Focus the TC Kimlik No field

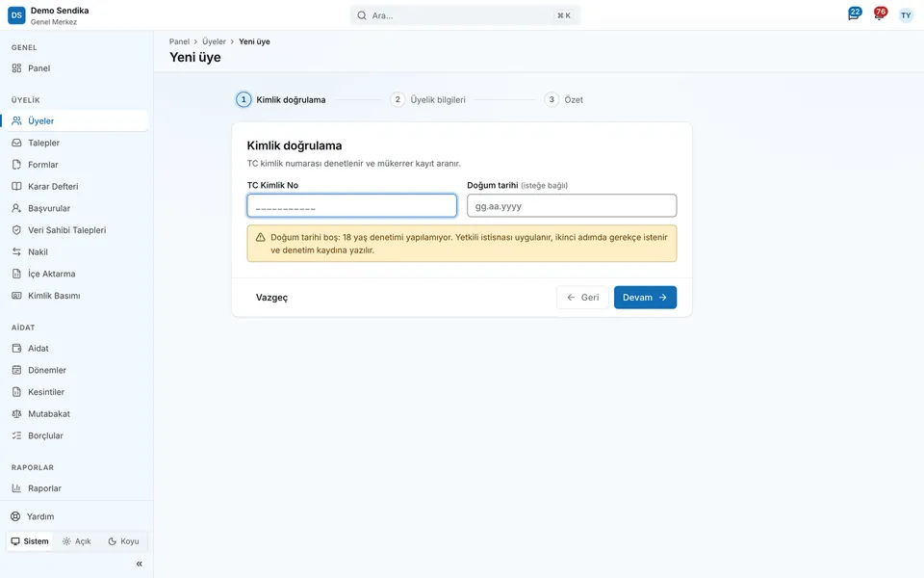352,206
